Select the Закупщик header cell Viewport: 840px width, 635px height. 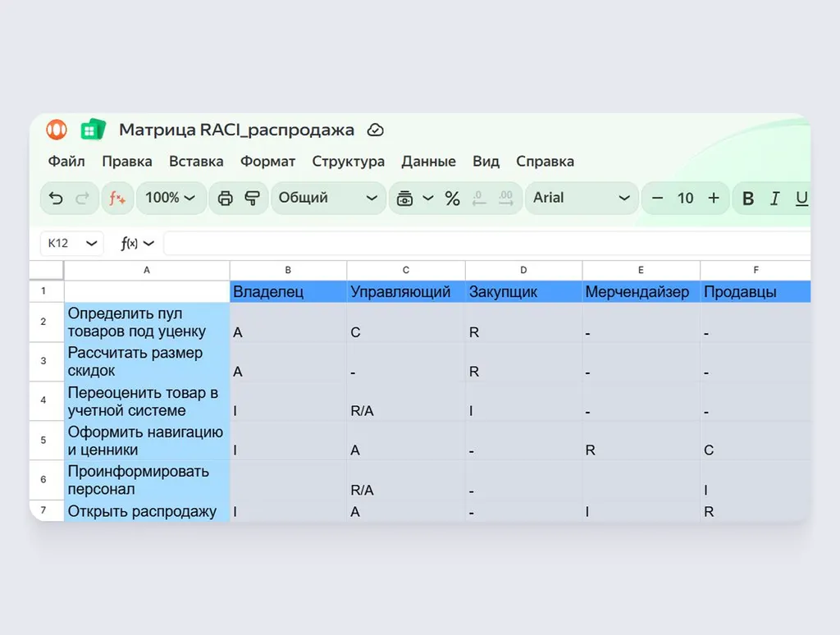pyautogui.click(x=523, y=292)
